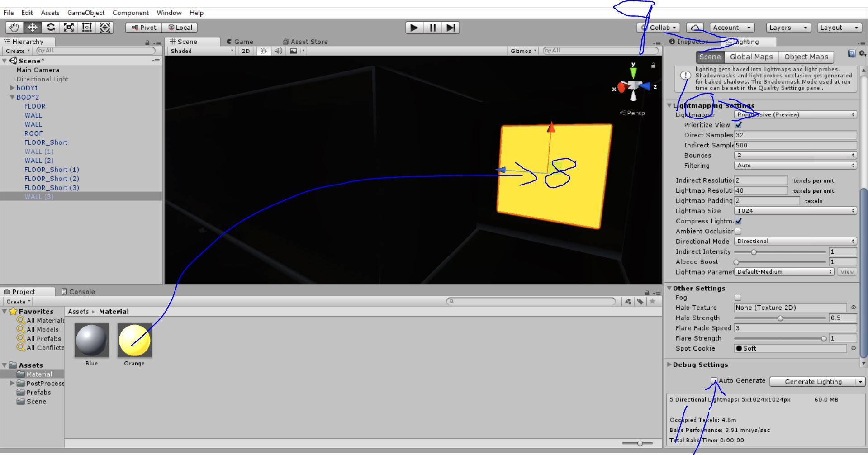Open the Filtering dropdown
Viewport: 868px width, 455px height.
pyautogui.click(x=795, y=166)
